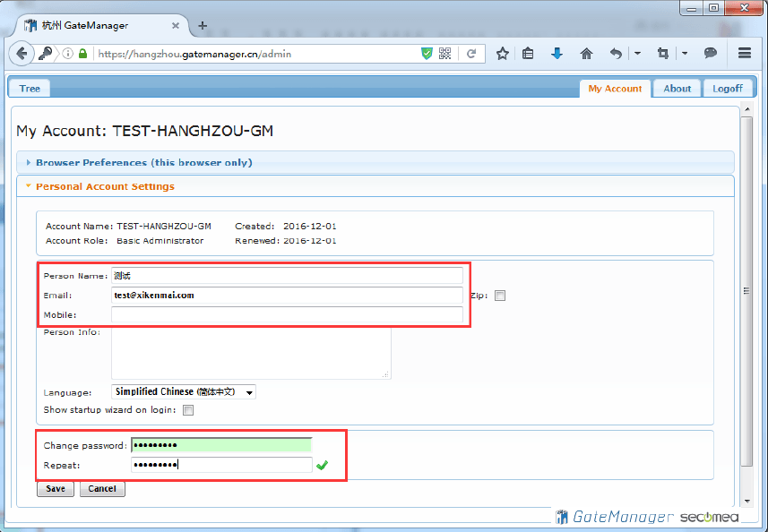The height and width of the screenshot is (532, 768).
Task: Toggle the Zip checkbox
Action: (x=500, y=296)
